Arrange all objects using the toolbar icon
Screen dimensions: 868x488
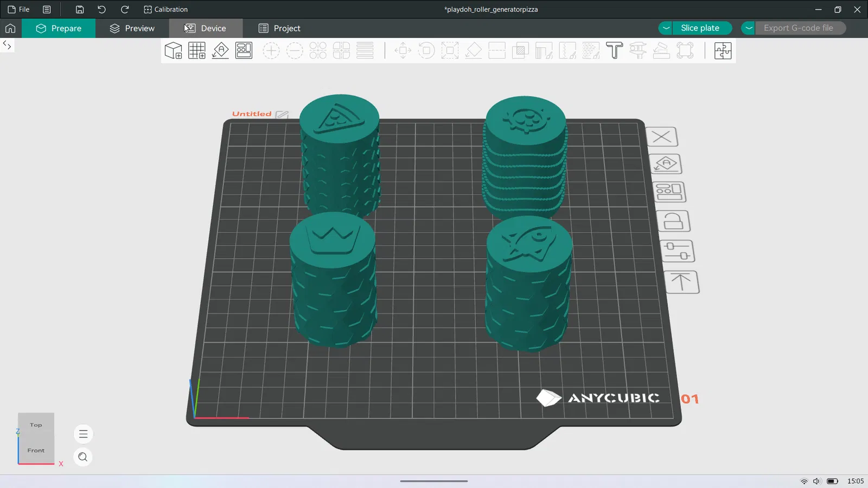coord(244,50)
